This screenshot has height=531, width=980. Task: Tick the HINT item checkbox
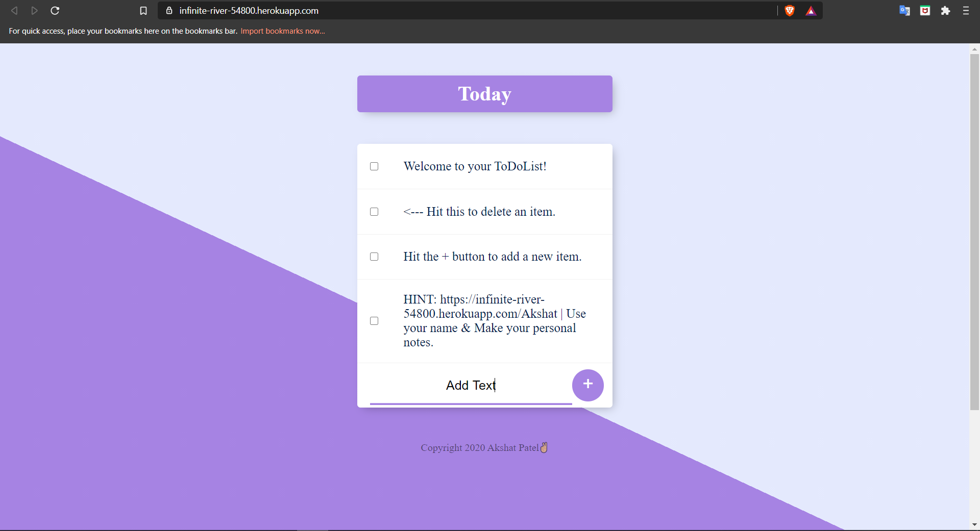[x=374, y=321]
